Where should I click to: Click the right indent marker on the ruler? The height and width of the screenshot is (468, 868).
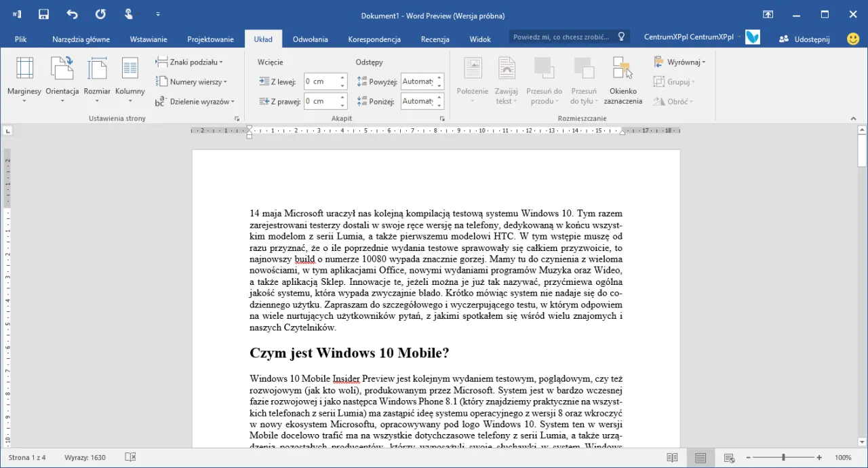tap(623, 132)
